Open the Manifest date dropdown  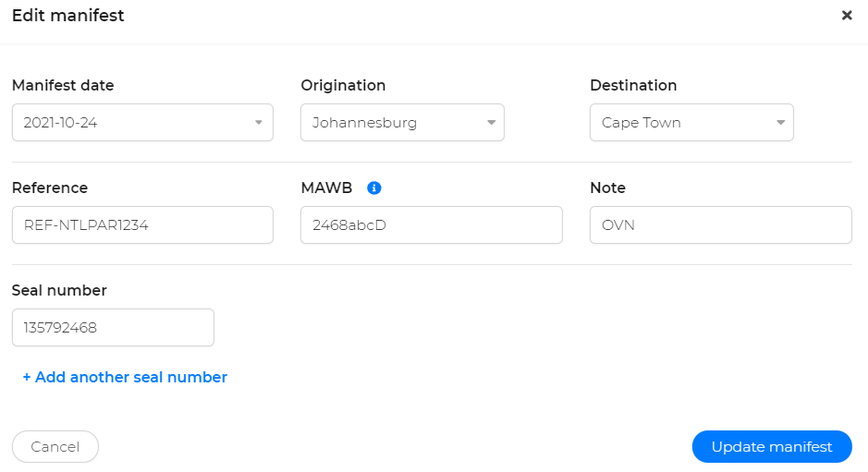point(143,122)
